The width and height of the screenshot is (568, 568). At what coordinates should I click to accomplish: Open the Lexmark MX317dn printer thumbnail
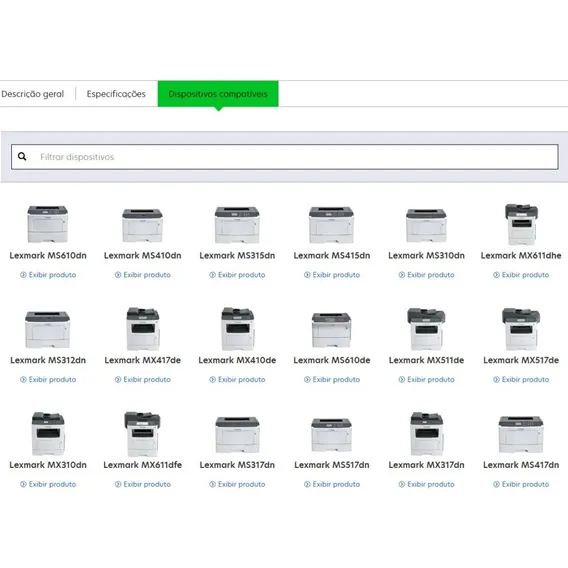[426, 434]
